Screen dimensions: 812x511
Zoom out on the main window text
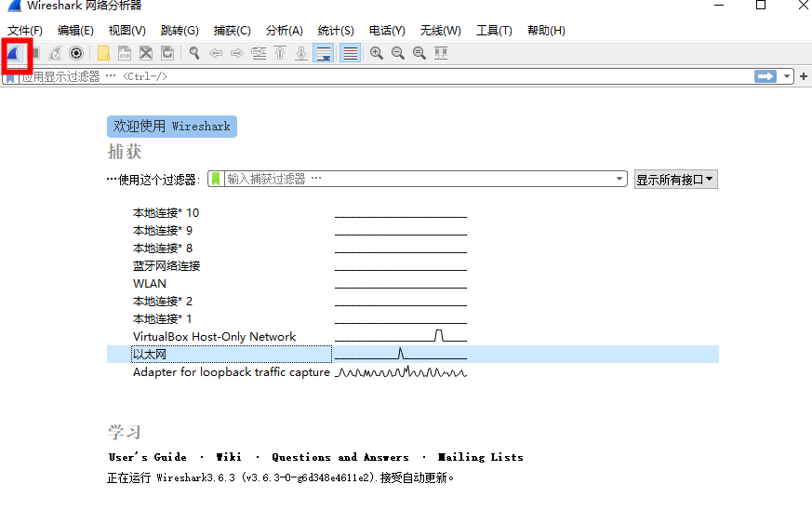click(x=398, y=53)
